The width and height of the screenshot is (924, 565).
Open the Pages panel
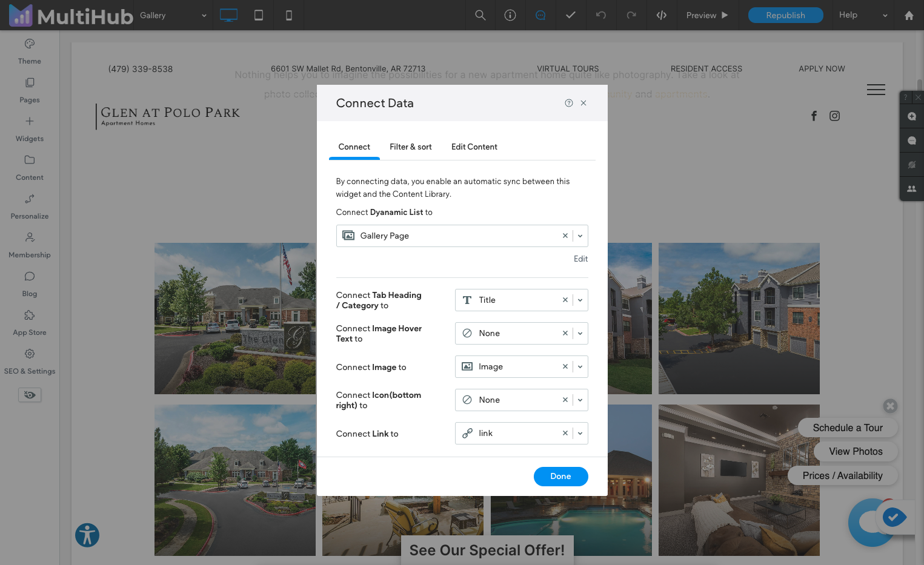pyautogui.click(x=29, y=90)
